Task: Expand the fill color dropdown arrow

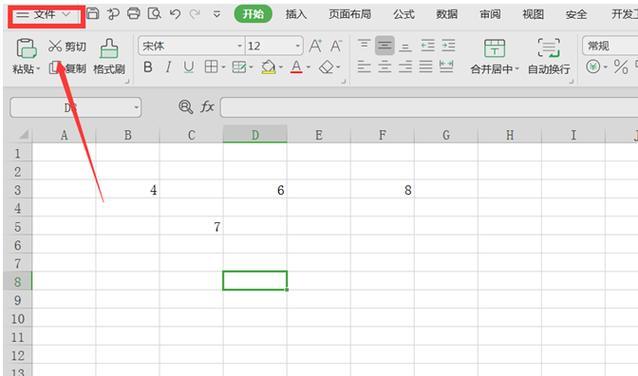Action: tap(281, 67)
